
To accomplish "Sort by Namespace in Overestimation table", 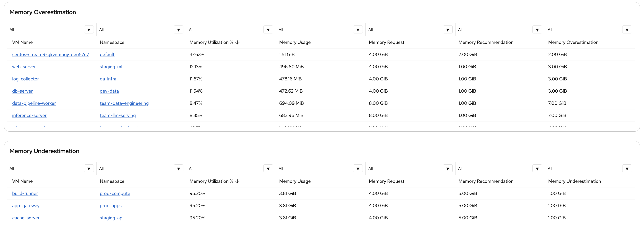I will (112, 43).
